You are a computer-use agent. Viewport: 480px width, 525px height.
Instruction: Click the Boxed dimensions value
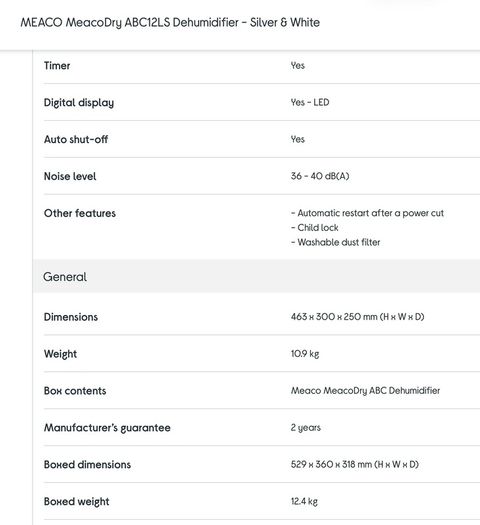pyautogui.click(x=354, y=464)
